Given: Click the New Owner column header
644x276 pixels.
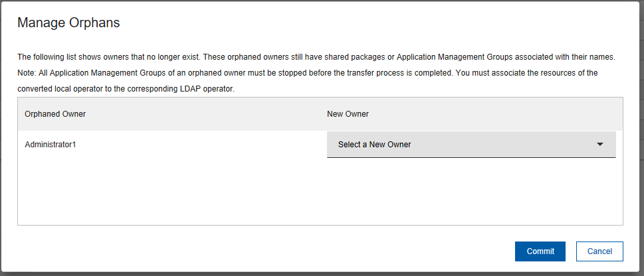Looking at the screenshot, I should click(348, 114).
